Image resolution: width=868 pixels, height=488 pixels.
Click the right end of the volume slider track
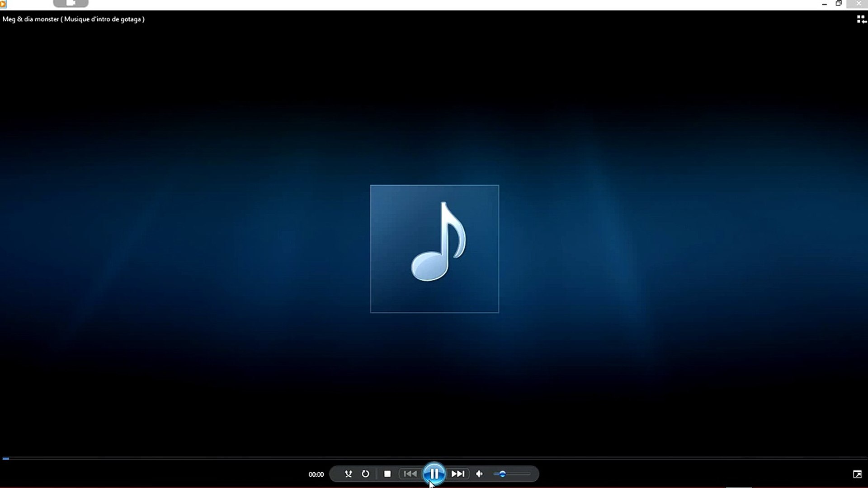(x=528, y=474)
